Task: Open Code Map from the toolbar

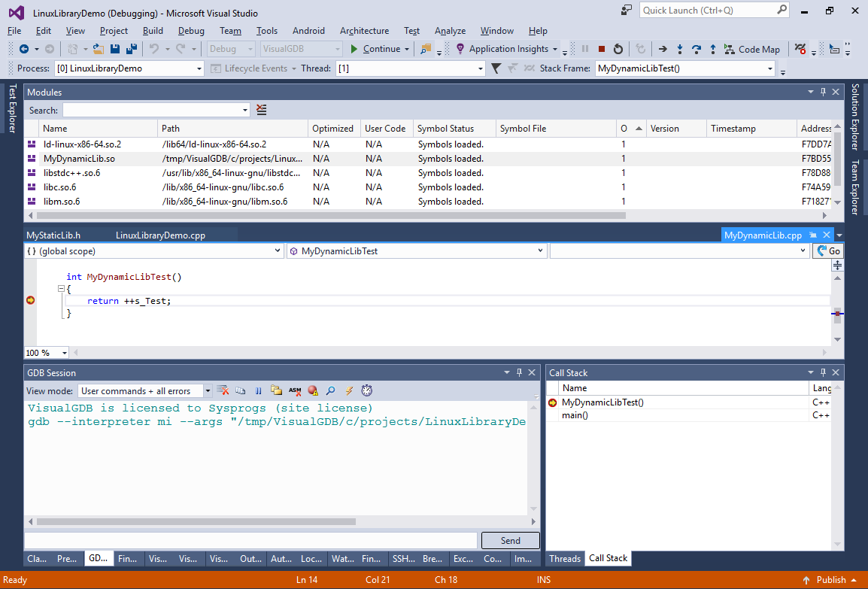Action: (x=751, y=49)
